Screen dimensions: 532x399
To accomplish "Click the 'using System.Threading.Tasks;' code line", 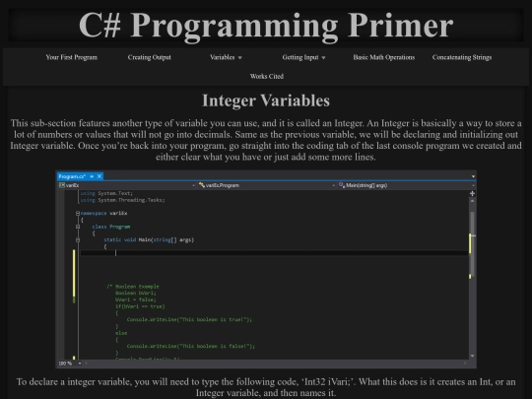I will tap(122, 200).
